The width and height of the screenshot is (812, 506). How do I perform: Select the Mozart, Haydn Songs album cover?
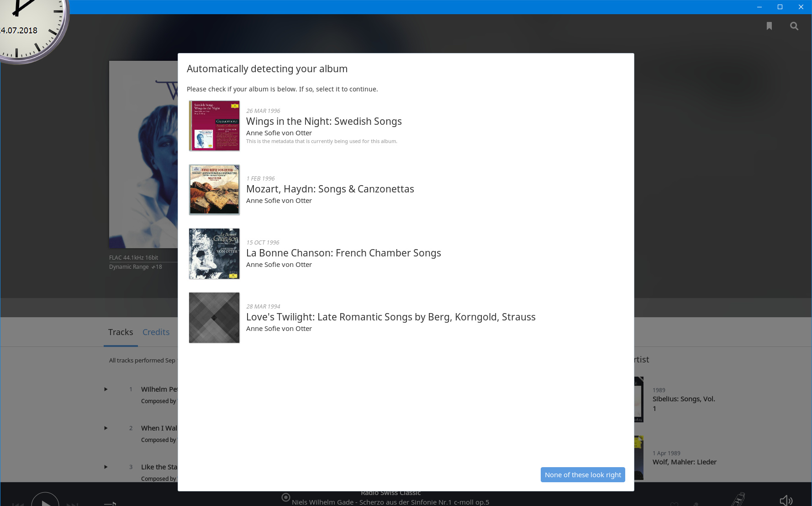pos(214,190)
